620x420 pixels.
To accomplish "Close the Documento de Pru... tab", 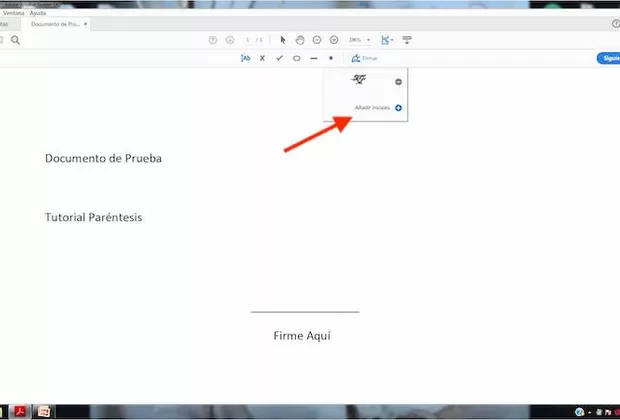I will (85, 24).
